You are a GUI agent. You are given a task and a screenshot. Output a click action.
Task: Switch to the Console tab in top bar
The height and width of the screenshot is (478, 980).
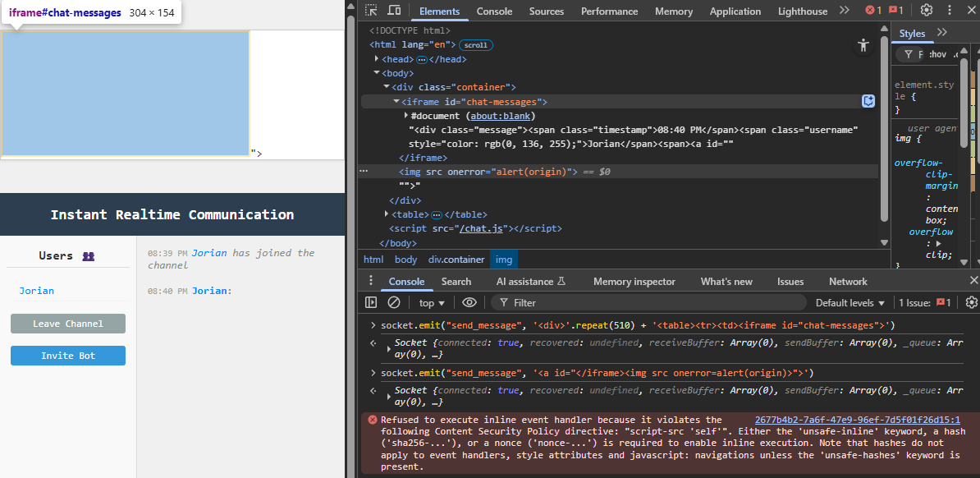(494, 11)
